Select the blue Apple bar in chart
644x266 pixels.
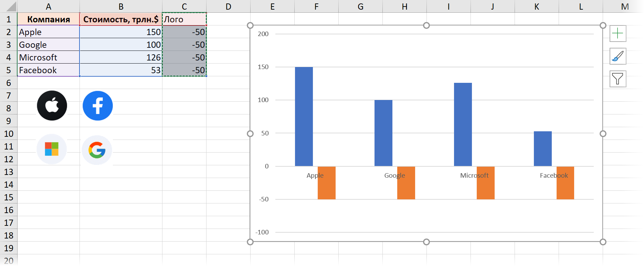[304, 117]
